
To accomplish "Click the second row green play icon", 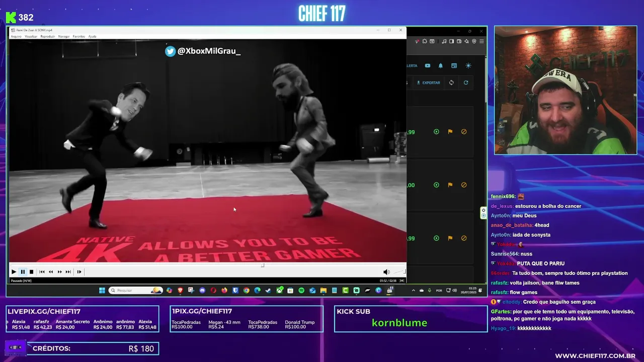I will [436, 185].
